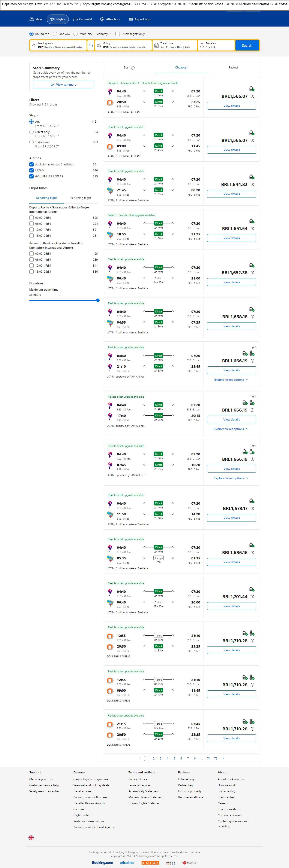Click the View summary button

click(63, 85)
